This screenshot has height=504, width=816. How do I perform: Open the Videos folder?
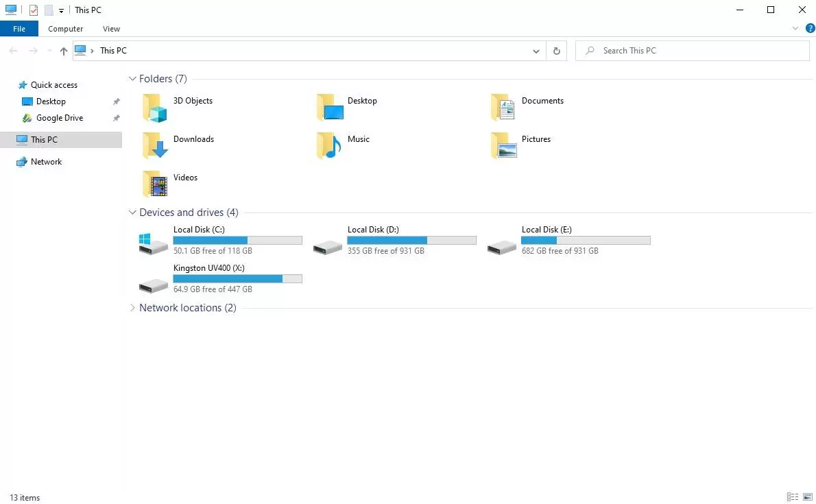[x=184, y=178]
